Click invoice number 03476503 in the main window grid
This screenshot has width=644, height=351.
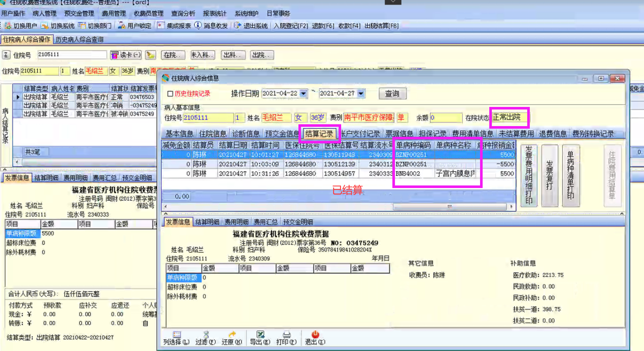click(142, 97)
